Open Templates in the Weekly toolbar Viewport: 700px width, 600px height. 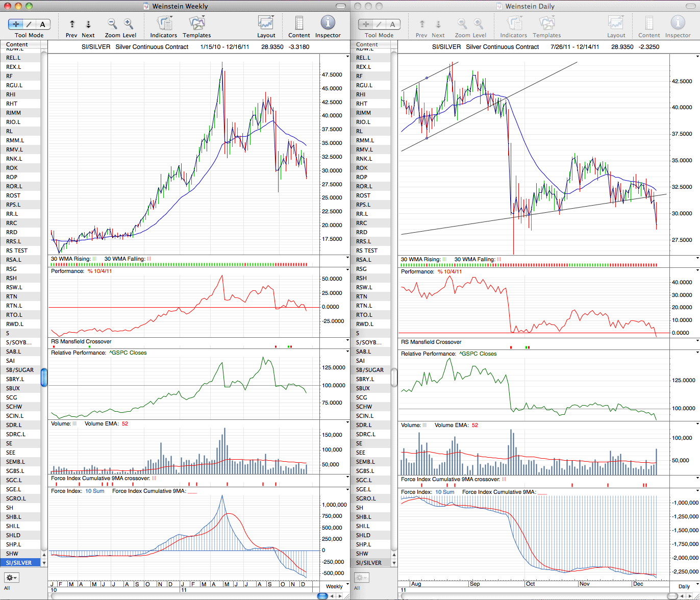(196, 23)
